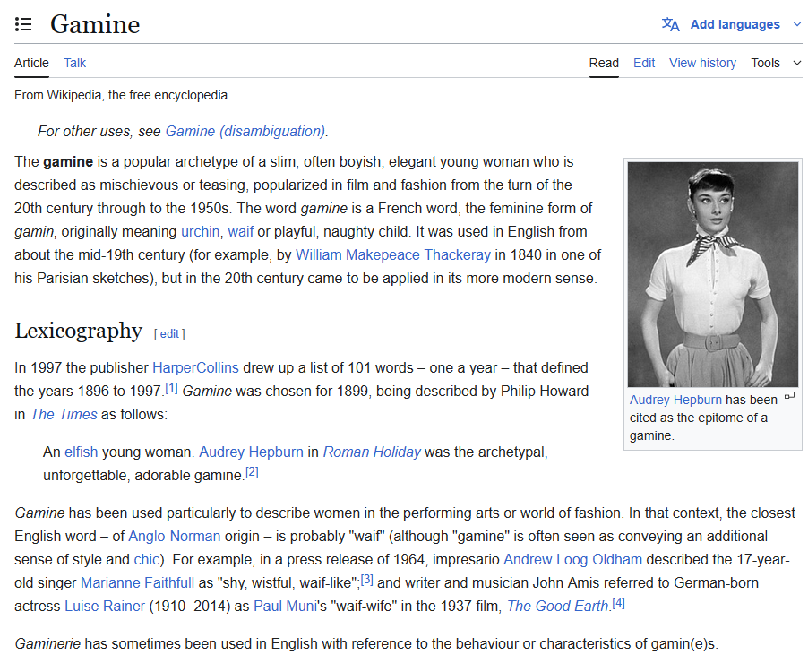The image size is (808, 672).
Task: Click the italic word 'Gaminerie'
Action: click(47, 644)
